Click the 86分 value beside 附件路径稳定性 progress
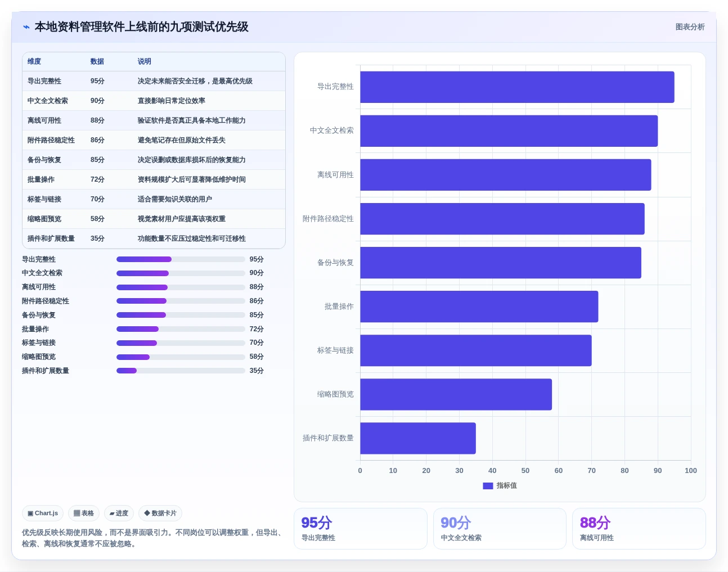728x572 pixels. [x=257, y=301]
